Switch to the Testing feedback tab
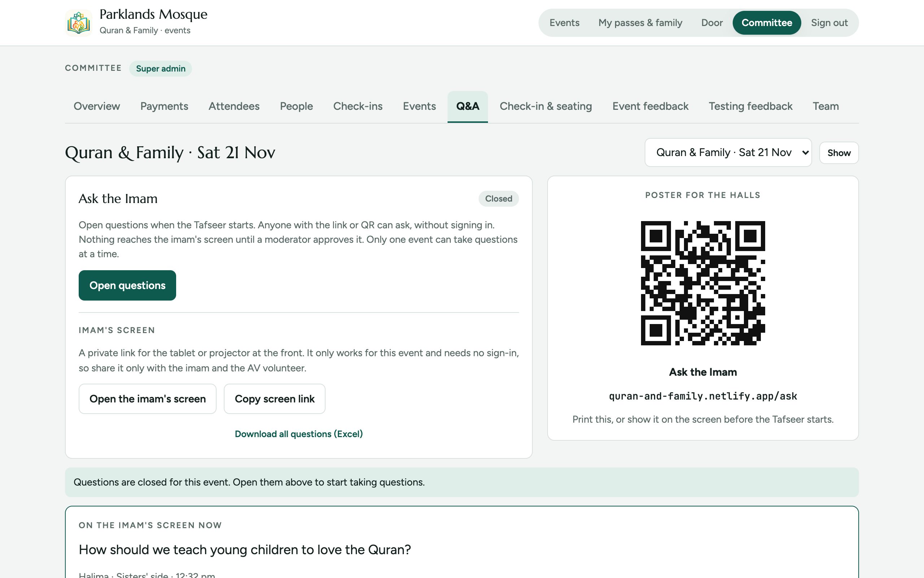Viewport: 924px width, 578px height. point(750,106)
